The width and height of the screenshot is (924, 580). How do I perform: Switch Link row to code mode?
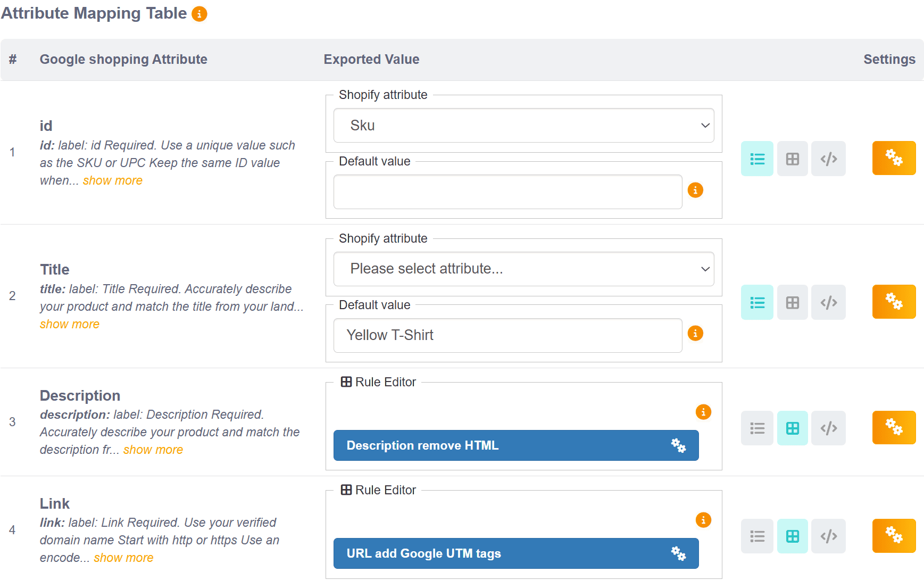[828, 536]
